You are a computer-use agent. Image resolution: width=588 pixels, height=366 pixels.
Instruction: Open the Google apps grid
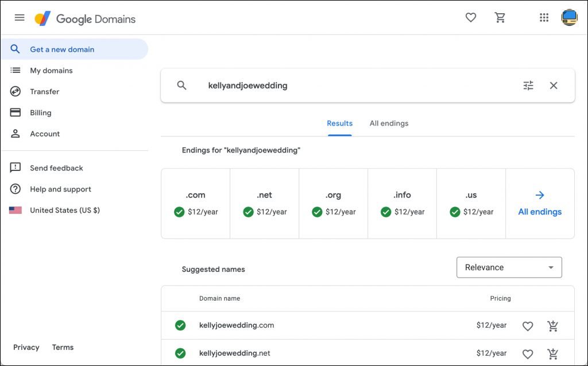click(544, 18)
